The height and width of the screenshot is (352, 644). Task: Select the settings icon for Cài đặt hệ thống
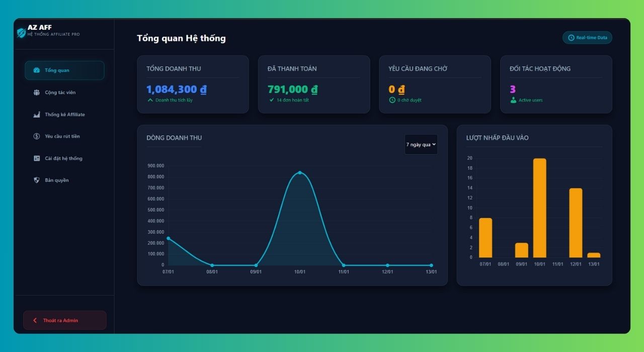click(36, 158)
